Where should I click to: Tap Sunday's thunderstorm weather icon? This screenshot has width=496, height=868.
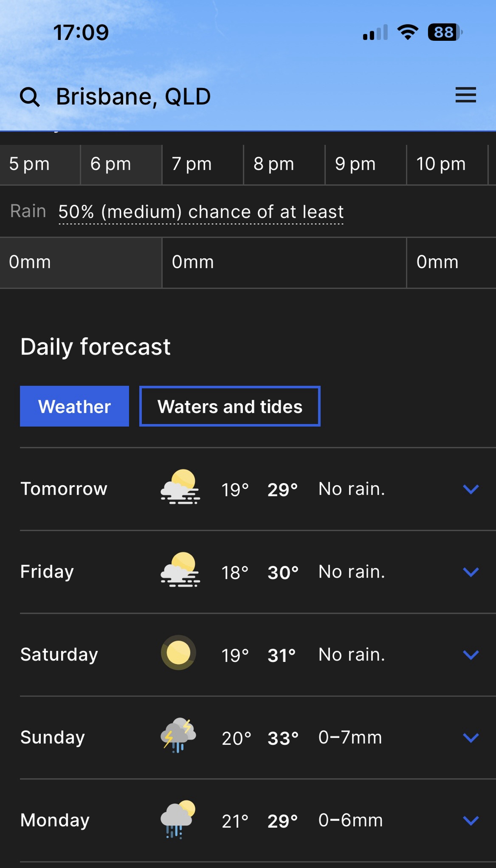click(x=178, y=736)
